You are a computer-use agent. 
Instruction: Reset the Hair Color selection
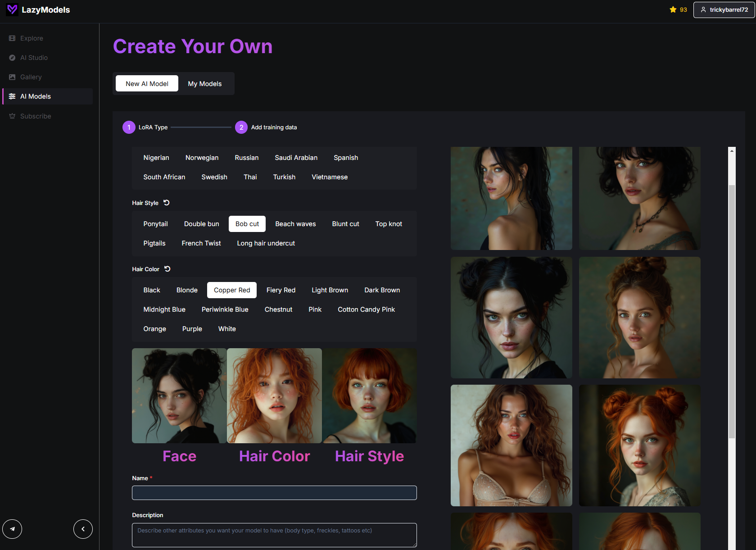click(x=167, y=269)
